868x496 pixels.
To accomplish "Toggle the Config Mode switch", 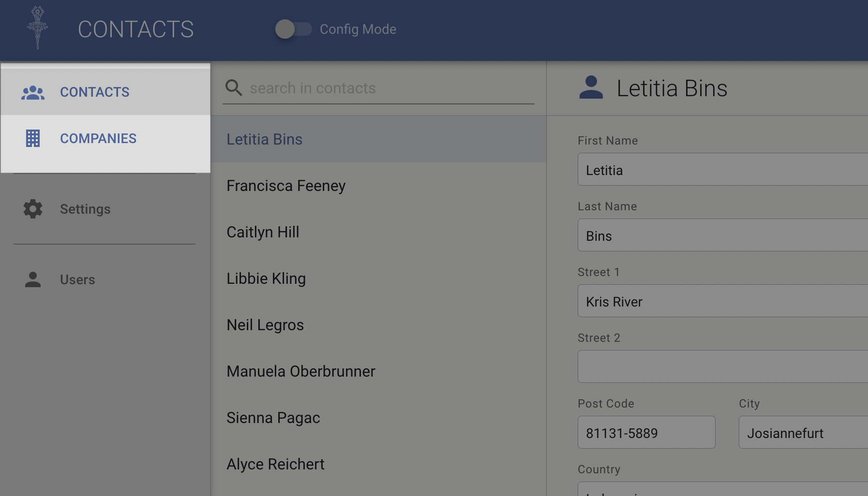I will (x=293, y=29).
